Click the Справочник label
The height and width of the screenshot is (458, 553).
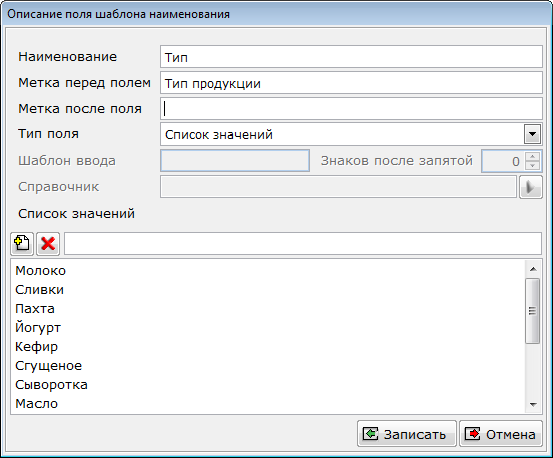coord(59,187)
